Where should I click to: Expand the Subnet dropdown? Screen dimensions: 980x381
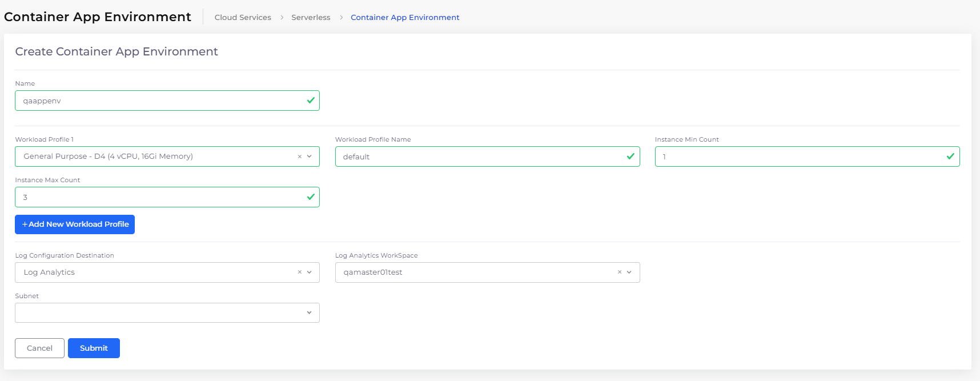(x=309, y=312)
